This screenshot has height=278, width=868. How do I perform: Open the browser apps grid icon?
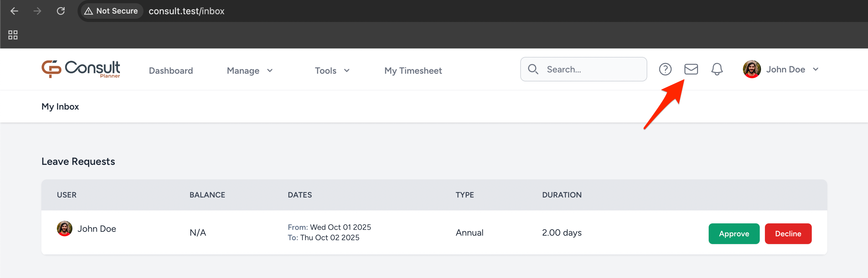tap(13, 35)
